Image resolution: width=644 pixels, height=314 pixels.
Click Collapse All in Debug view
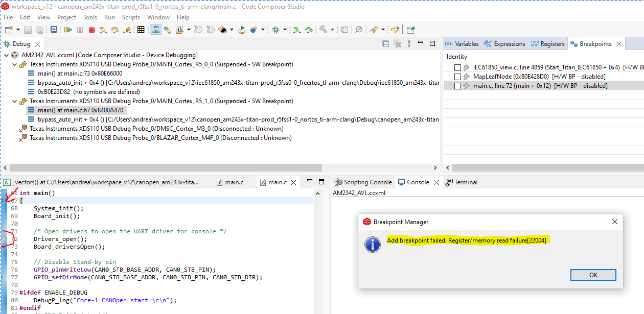click(x=386, y=43)
